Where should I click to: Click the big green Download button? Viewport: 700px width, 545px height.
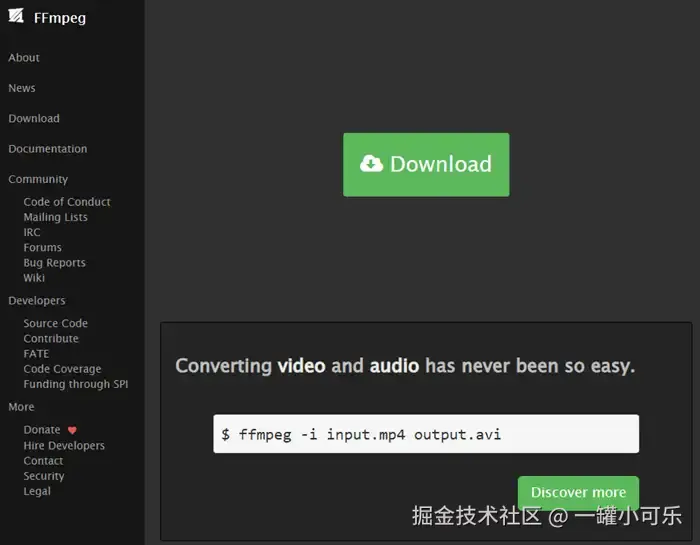click(426, 165)
